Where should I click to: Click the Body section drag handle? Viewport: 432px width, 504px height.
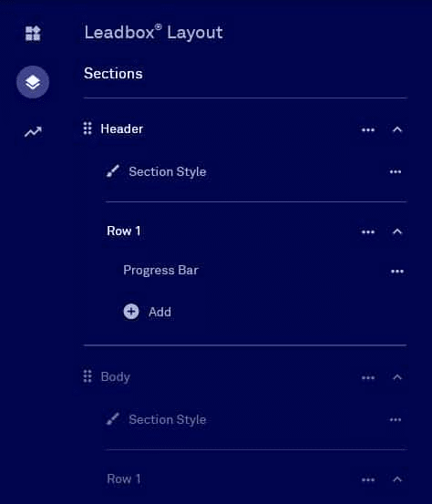[87, 376]
